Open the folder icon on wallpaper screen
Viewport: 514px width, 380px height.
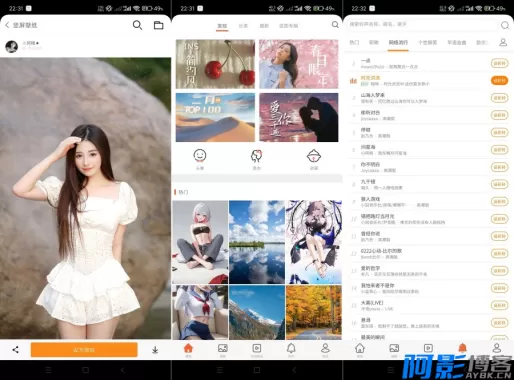[x=158, y=25]
